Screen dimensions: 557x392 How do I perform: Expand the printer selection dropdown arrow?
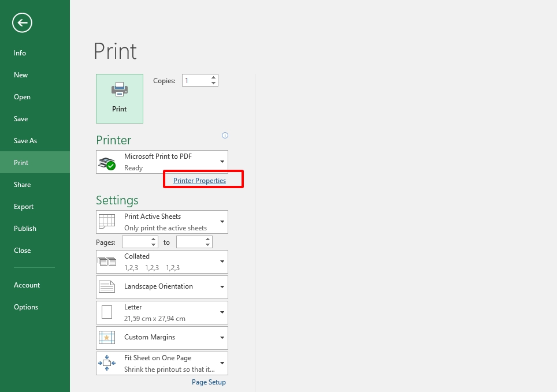[222, 162]
